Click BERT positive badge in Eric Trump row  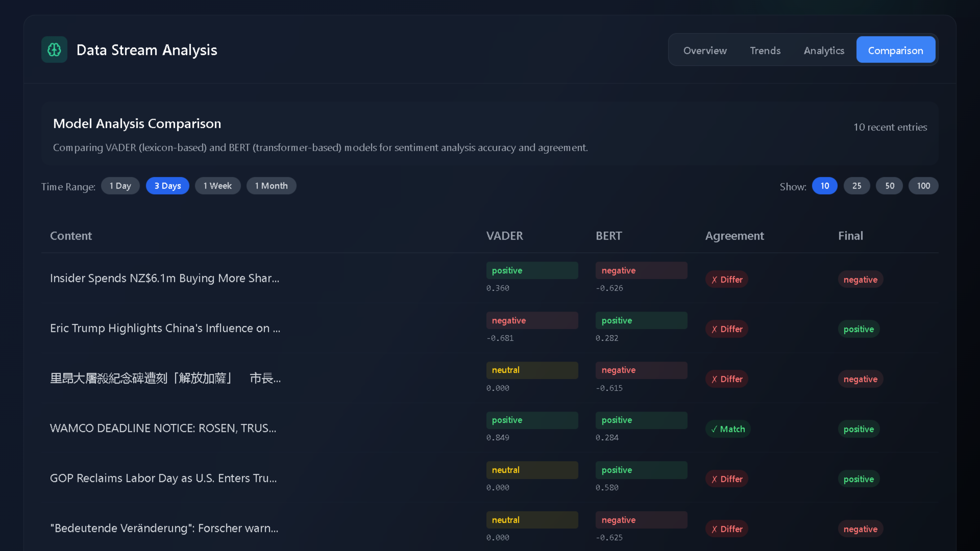pyautogui.click(x=641, y=320)
